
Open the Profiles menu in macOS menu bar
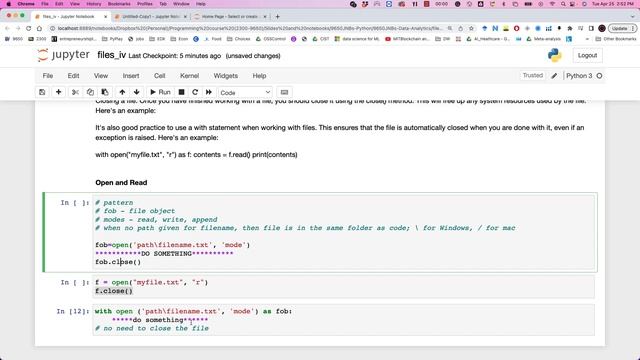pyautogui.click(x=144, y=4)
